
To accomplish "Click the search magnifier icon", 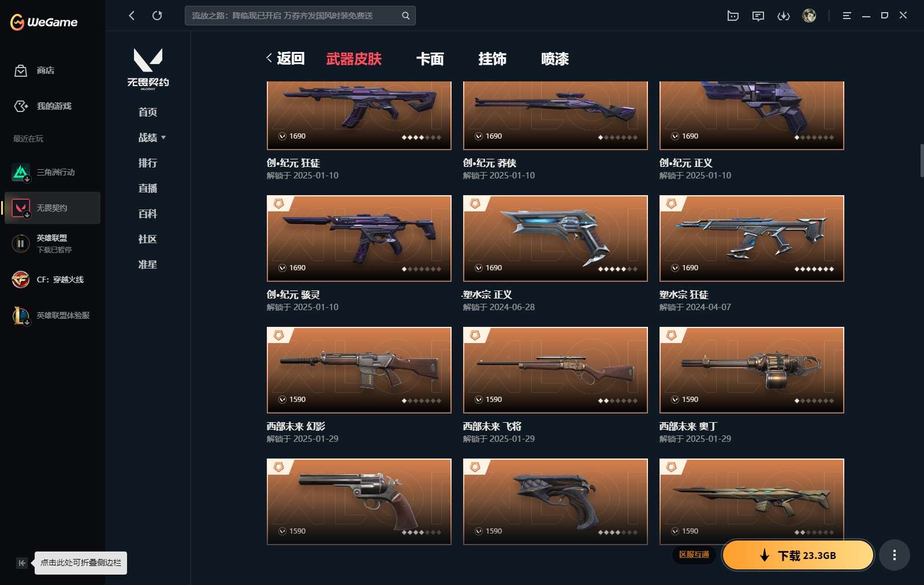I will (405, 16).
